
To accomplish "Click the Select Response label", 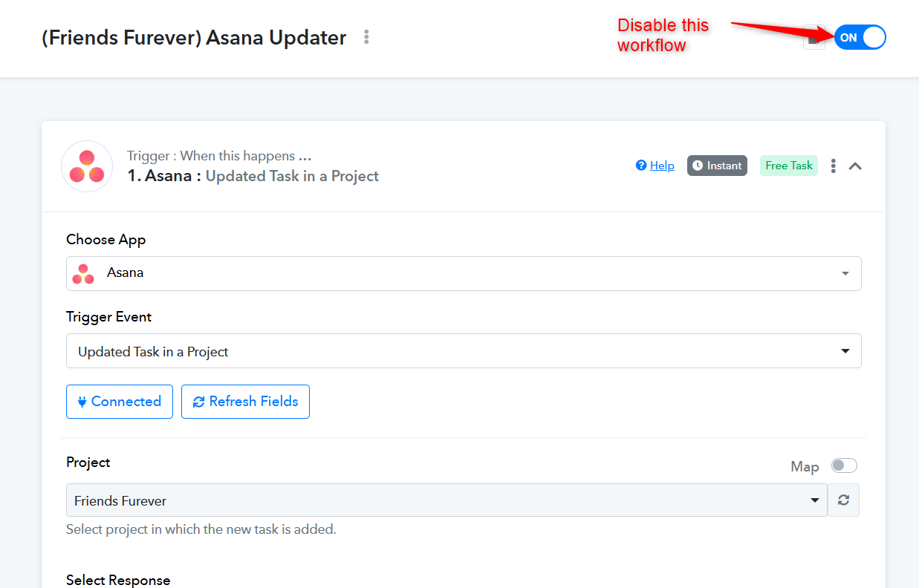I will pyautogui.click(x=118, y=580).
